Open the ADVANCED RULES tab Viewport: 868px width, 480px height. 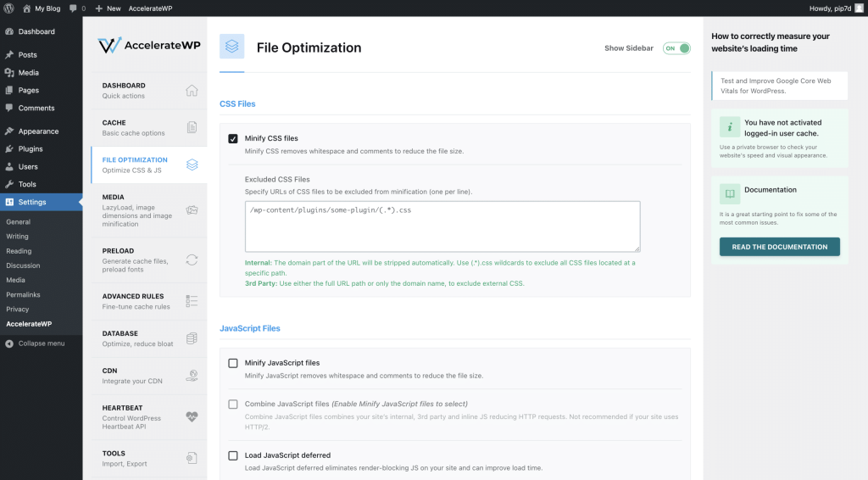click(x=149, y=301)
